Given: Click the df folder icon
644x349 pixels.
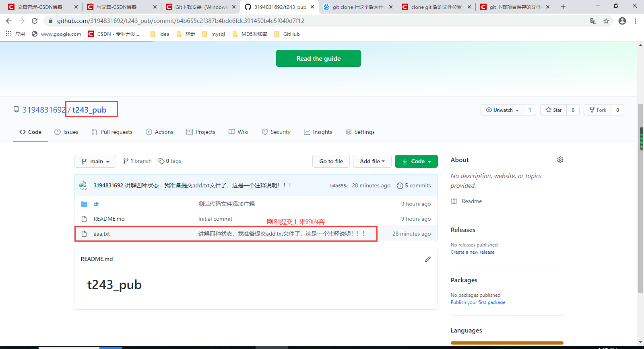Looking at the screenshot, I should [84, 204].
